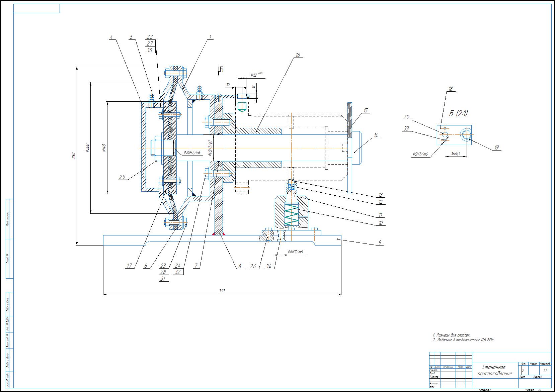Click the ø6H7/m6 dimension near the base

click(x=295, y=252)
